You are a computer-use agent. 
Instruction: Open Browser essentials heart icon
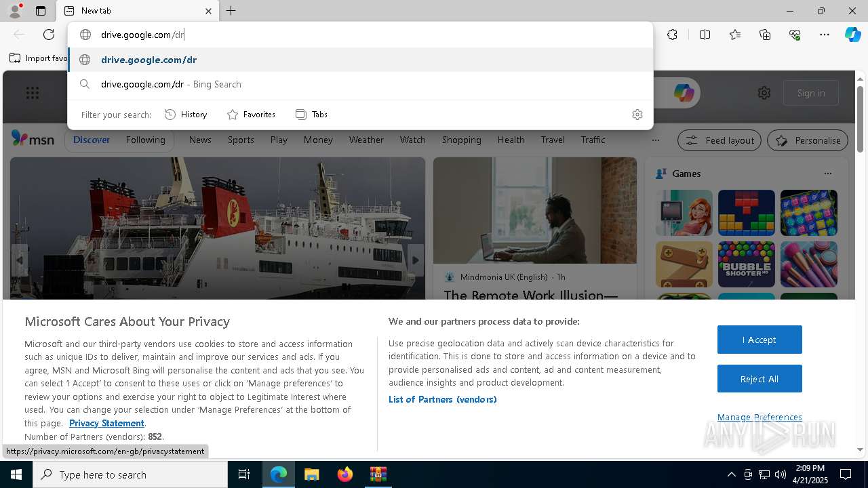[x=795, y=35]
